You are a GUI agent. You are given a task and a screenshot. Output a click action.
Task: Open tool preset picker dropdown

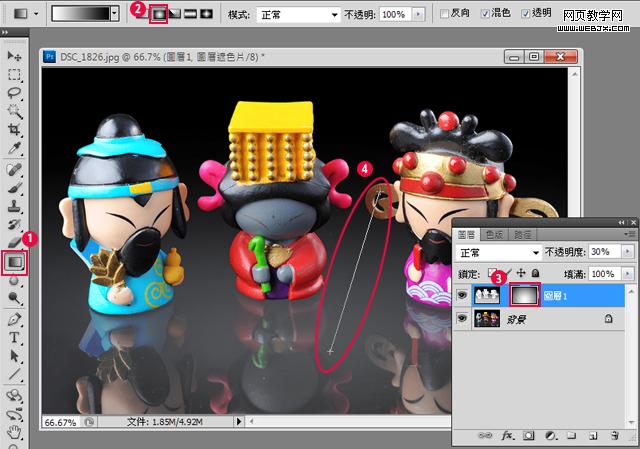point(36,14)
